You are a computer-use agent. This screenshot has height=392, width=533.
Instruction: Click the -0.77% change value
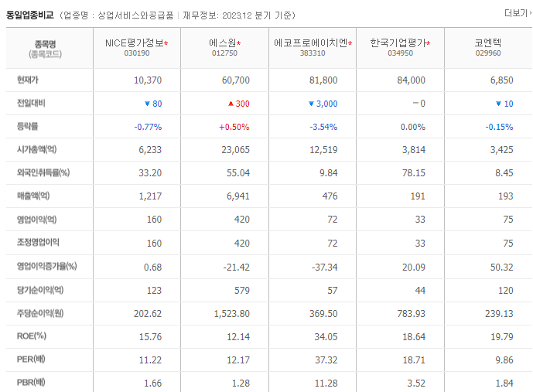pyautogui.click(x=148, y=127)
